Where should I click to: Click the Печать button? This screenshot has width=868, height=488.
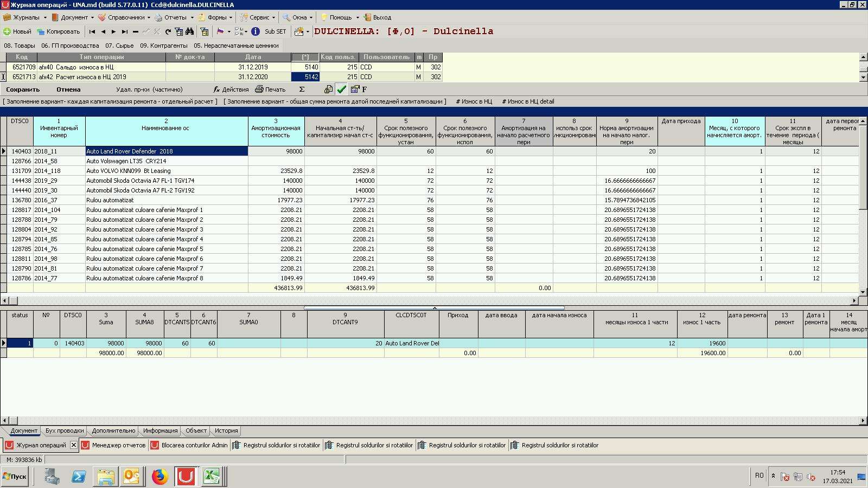click(x=270, y=89)
